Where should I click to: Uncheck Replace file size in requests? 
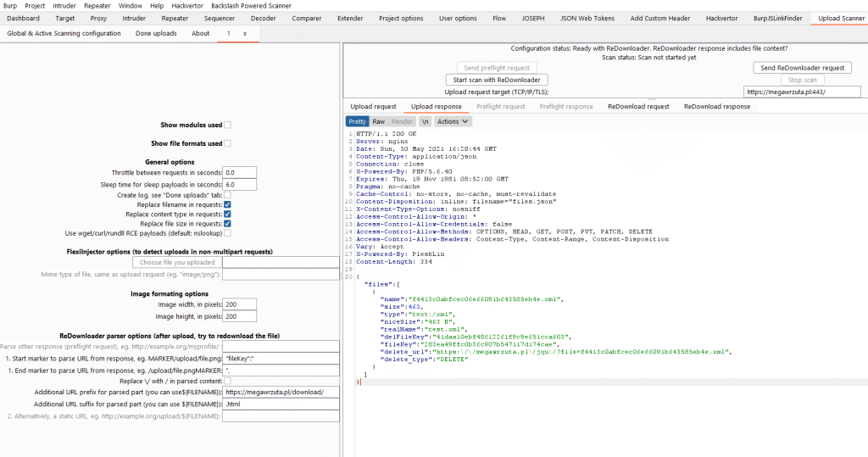coord(227,224)
